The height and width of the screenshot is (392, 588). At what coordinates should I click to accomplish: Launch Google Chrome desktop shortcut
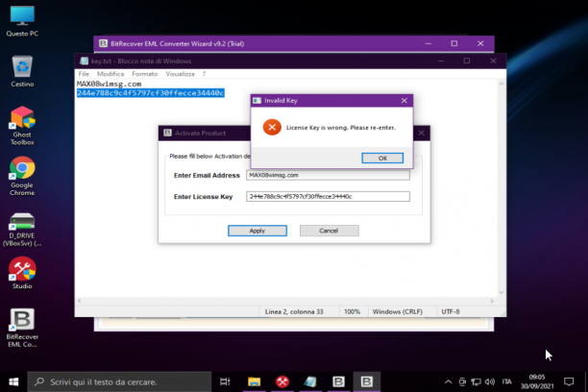22,176
